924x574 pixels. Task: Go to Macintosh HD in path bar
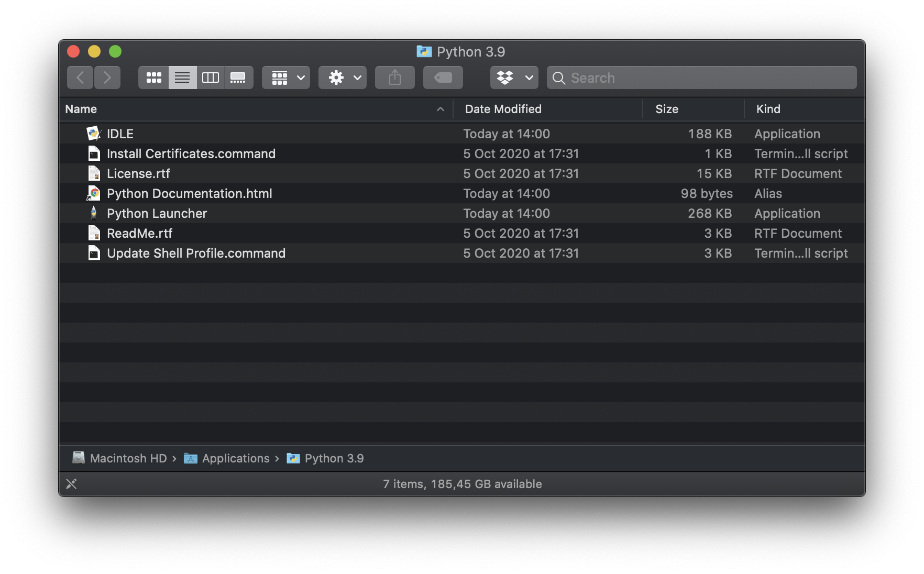point(128,458)
